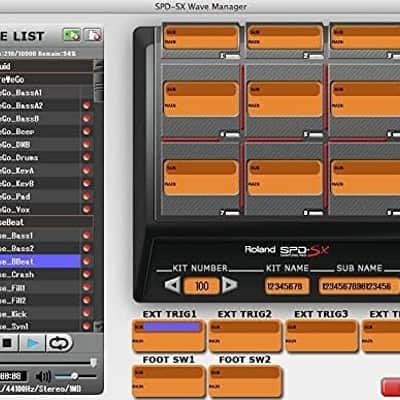
Task: Click the white file import icon beside the green one
Action: pos(92,35)
